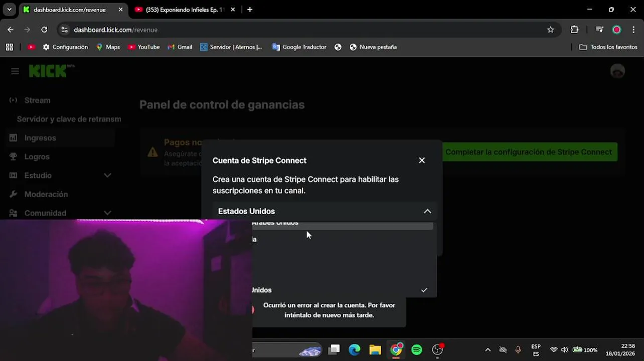Open the tab search dropdown arrow
Screen dimensions: 644x361
click(x=9, y=10)
